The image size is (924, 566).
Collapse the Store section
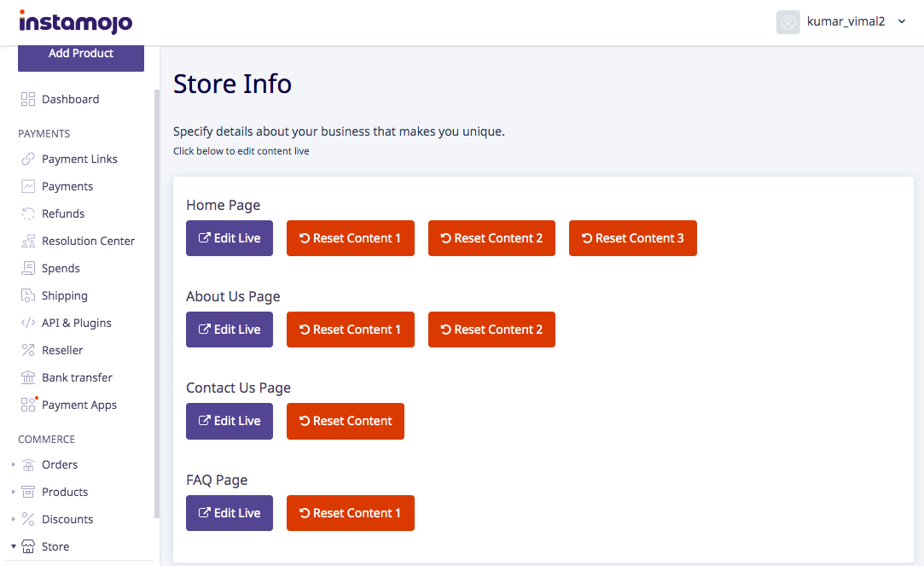tap(12, 546)
